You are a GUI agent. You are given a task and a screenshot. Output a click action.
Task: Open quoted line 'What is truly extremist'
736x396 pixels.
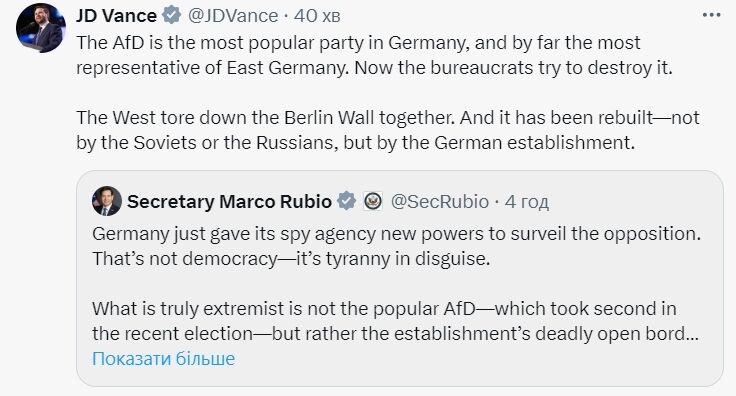[x=384, y=309]
